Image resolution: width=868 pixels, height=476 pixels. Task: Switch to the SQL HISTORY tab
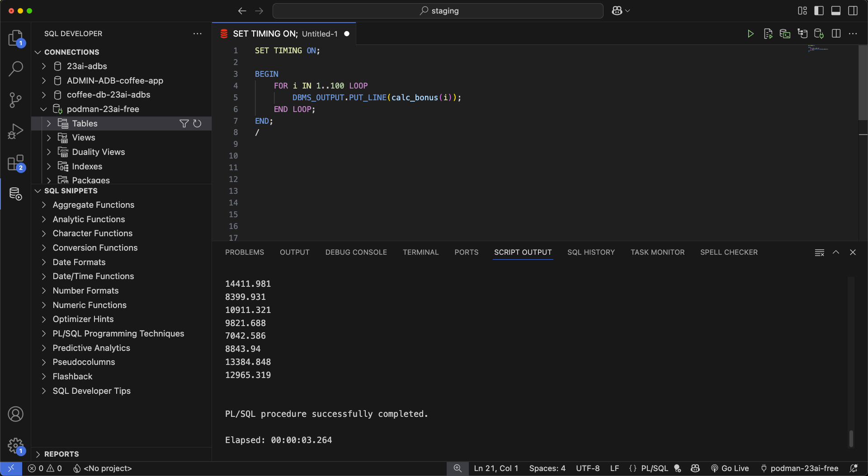click(x=591, y=252)
